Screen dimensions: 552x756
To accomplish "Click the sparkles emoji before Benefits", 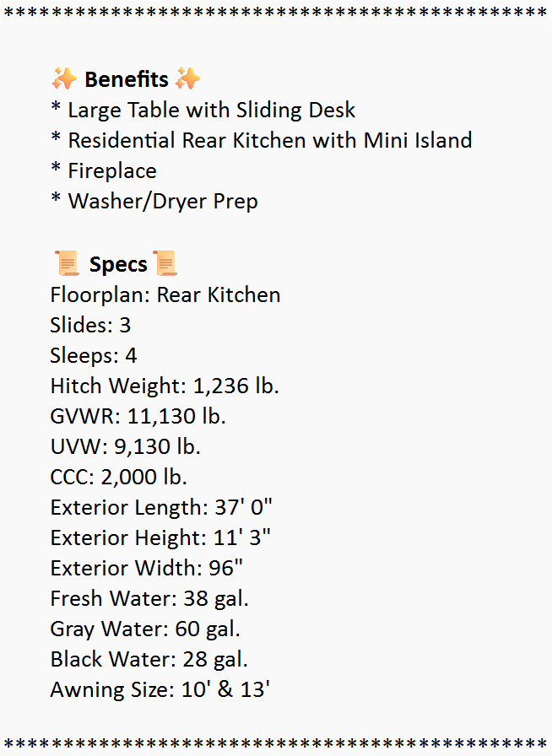I will click(64, 79).
